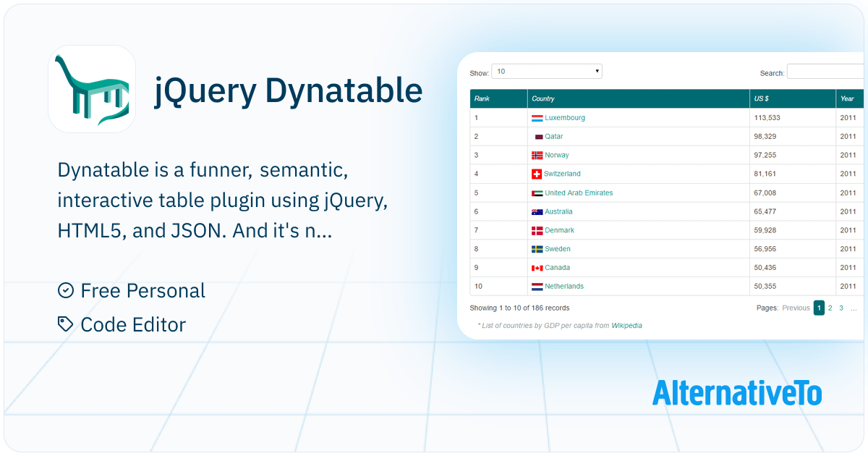Sort table by Country column header

(639, 98)
